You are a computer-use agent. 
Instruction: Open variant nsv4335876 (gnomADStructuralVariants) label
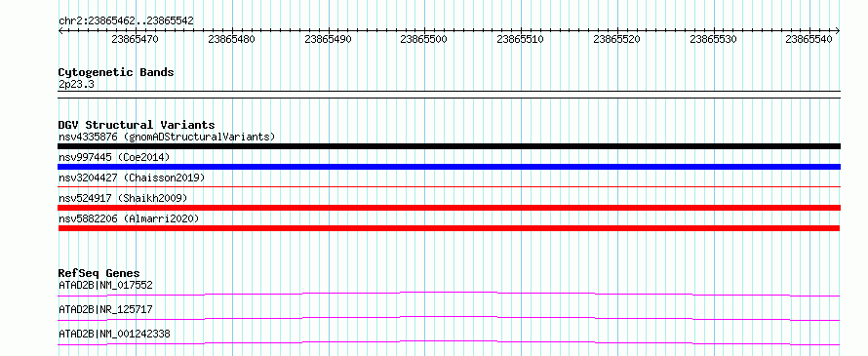tap(167, 137)
